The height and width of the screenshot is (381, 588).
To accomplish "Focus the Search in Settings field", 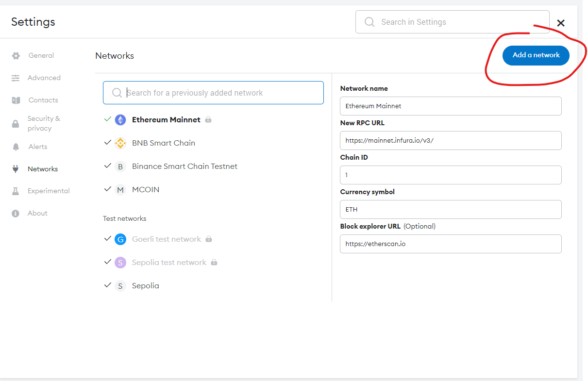I will (453, 22).
